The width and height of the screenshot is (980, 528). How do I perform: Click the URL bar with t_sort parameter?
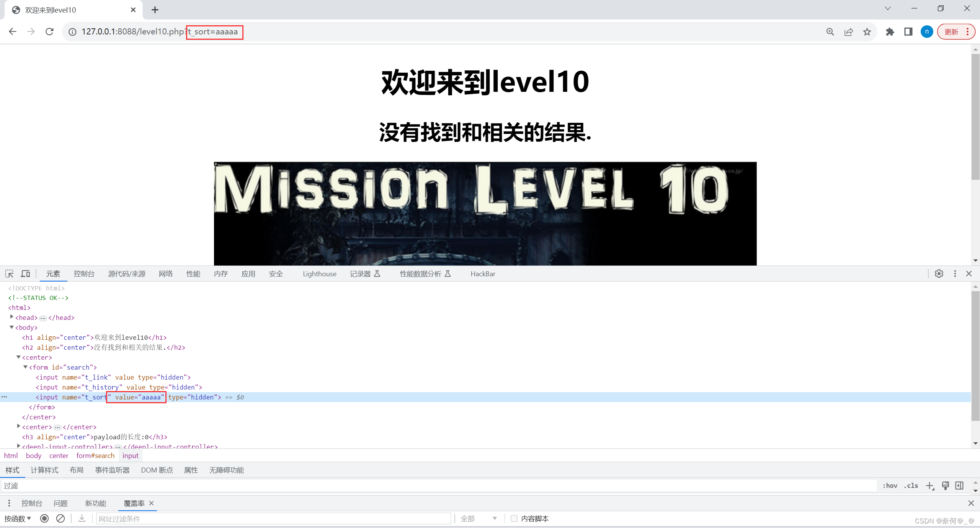[215, 31]
